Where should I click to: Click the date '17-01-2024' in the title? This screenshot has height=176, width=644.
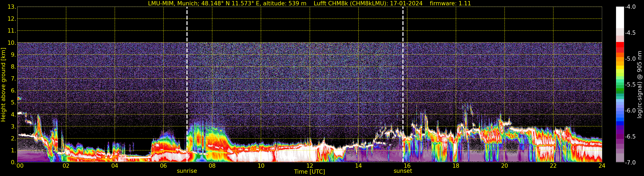pos(406,3)
